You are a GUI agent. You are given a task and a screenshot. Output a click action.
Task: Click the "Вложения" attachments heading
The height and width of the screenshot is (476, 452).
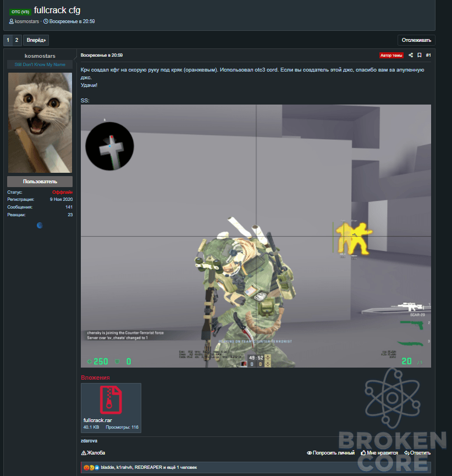pyautogui.click(x=95, y=377)
